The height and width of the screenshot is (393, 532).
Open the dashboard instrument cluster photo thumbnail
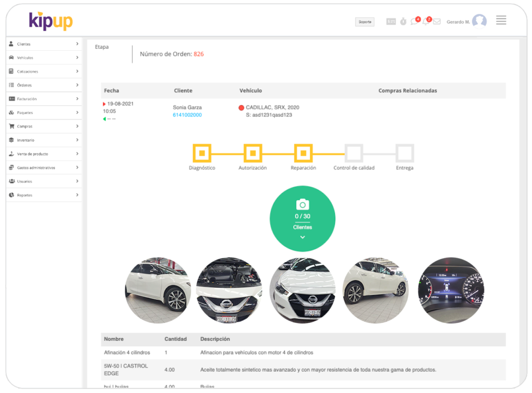pos(450,291)
